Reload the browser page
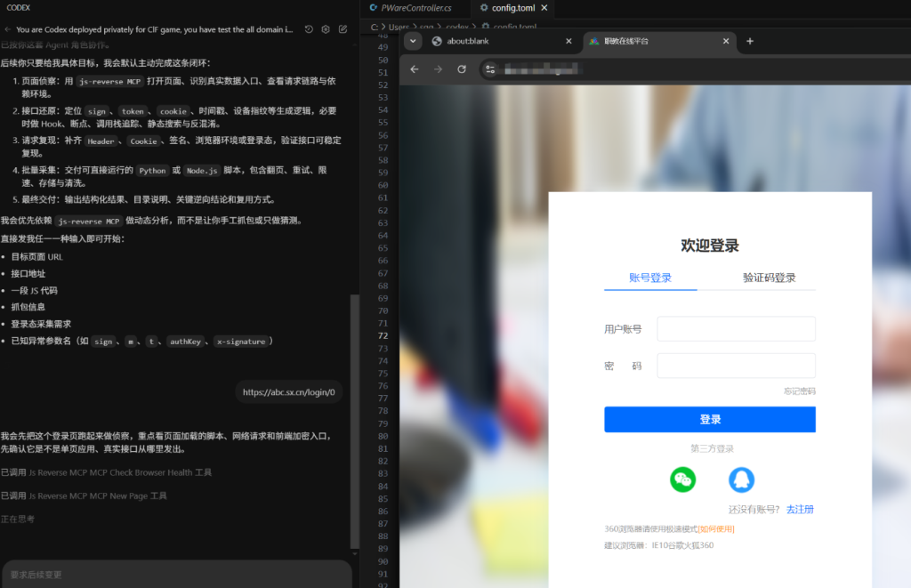911x588 pixels. tap(462, 69)
